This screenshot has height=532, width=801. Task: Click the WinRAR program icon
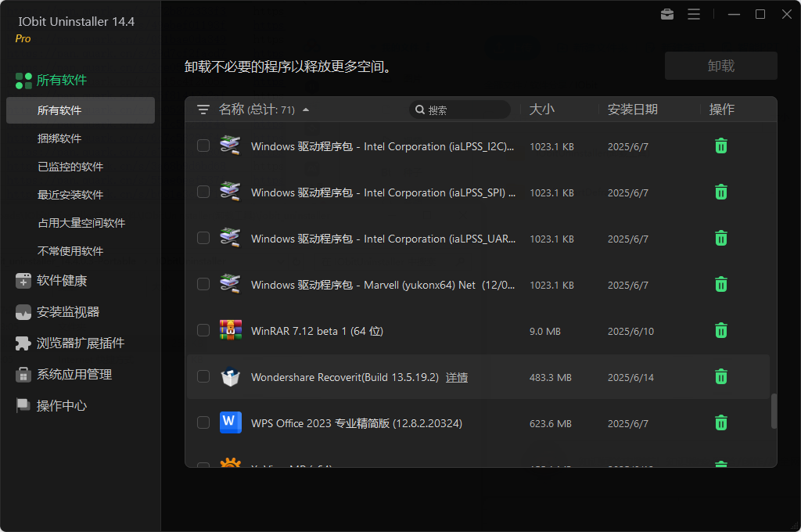231,330
